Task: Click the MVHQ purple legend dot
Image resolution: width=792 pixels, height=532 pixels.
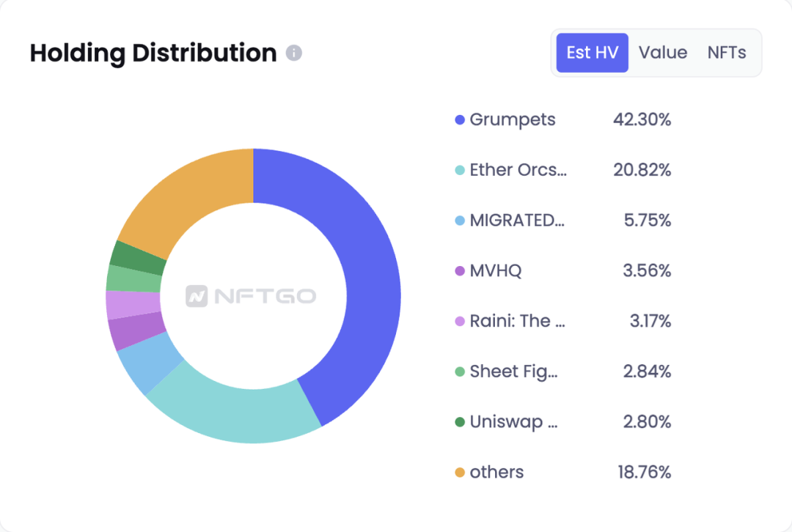Action: [460, 270]
